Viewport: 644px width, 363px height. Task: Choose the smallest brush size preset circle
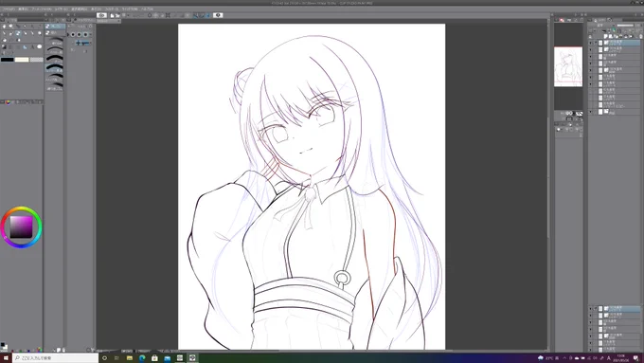coord(73,34)
